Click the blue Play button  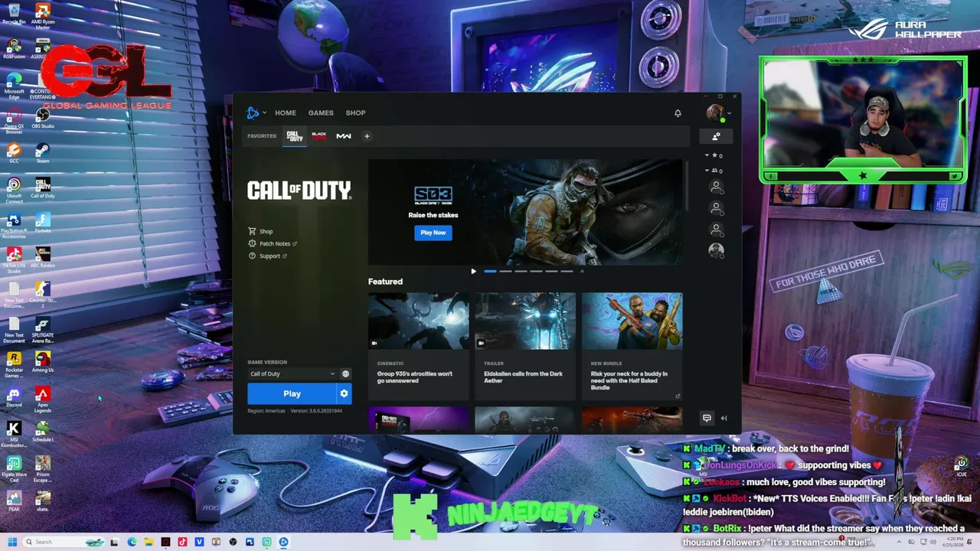(x=292, y=393)
